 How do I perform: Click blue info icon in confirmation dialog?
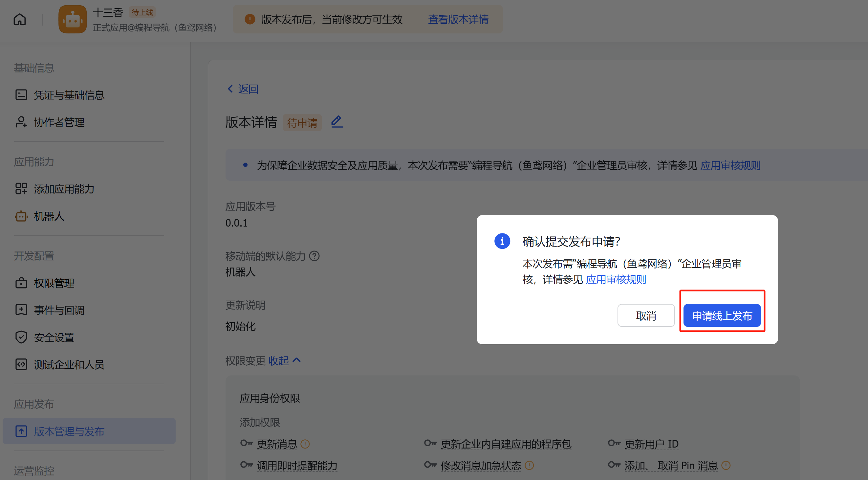click(502, 241)
